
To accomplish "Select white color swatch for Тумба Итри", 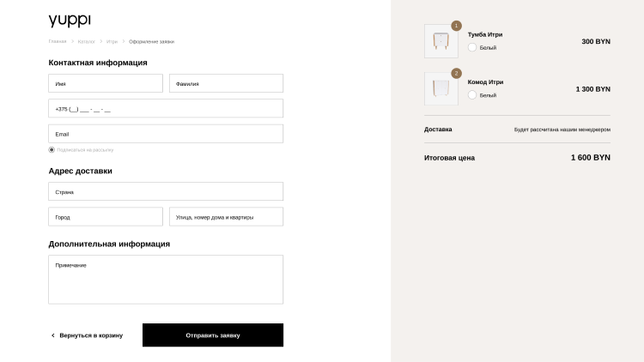I will (x=472, y=47).
